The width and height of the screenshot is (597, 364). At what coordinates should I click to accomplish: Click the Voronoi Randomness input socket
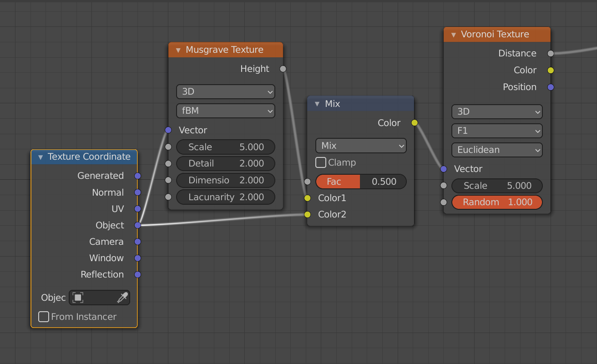[444, 202]
